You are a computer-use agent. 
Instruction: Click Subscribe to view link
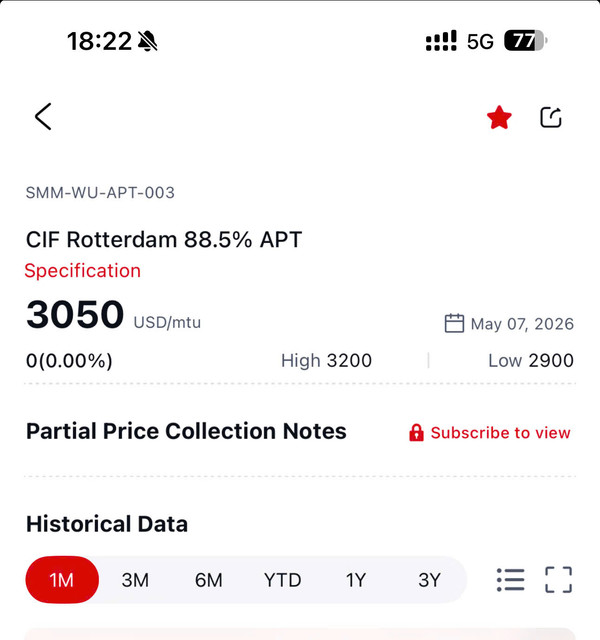click(500, 433)
